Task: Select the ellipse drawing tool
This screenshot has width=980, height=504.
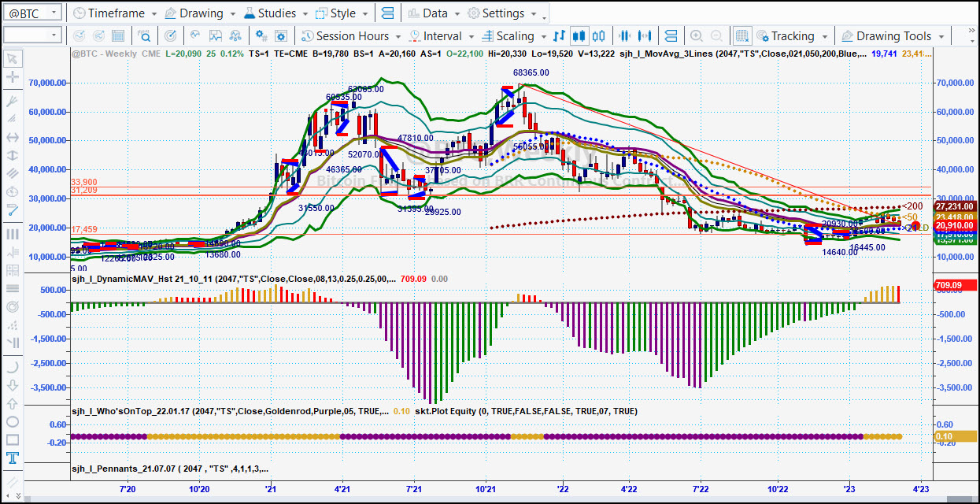Action: click(13, 422)
